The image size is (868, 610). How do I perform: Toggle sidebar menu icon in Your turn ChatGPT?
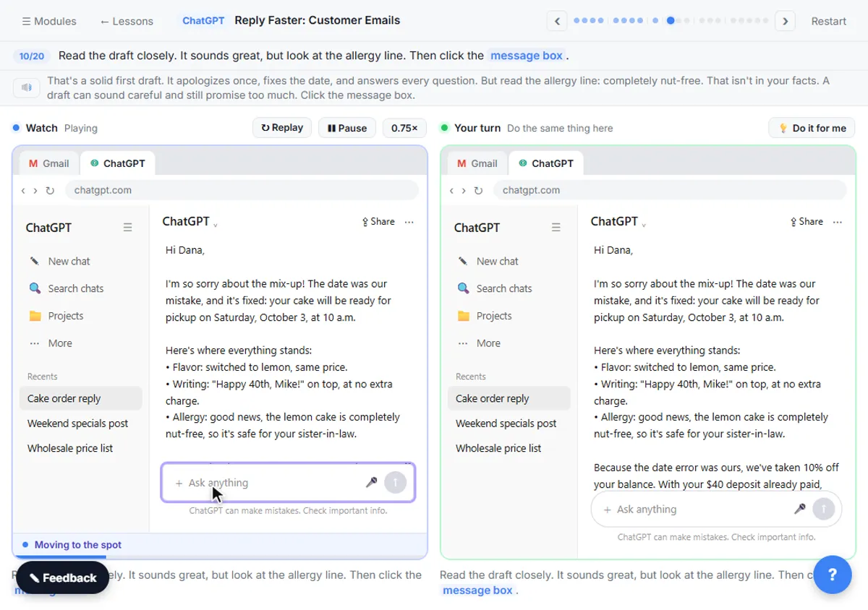point(556,228)
